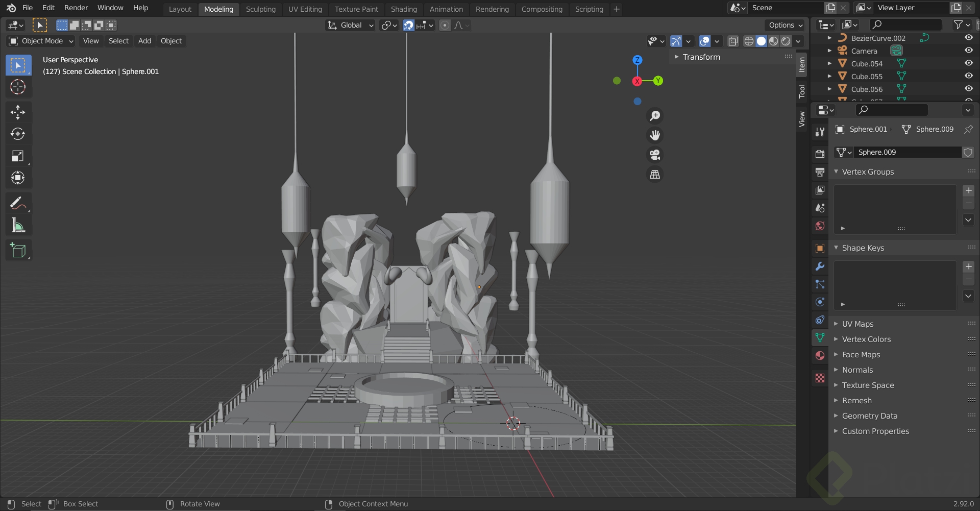Add a new vertex group with plus
The image size is (980, 511).
[x=968, y=190]
